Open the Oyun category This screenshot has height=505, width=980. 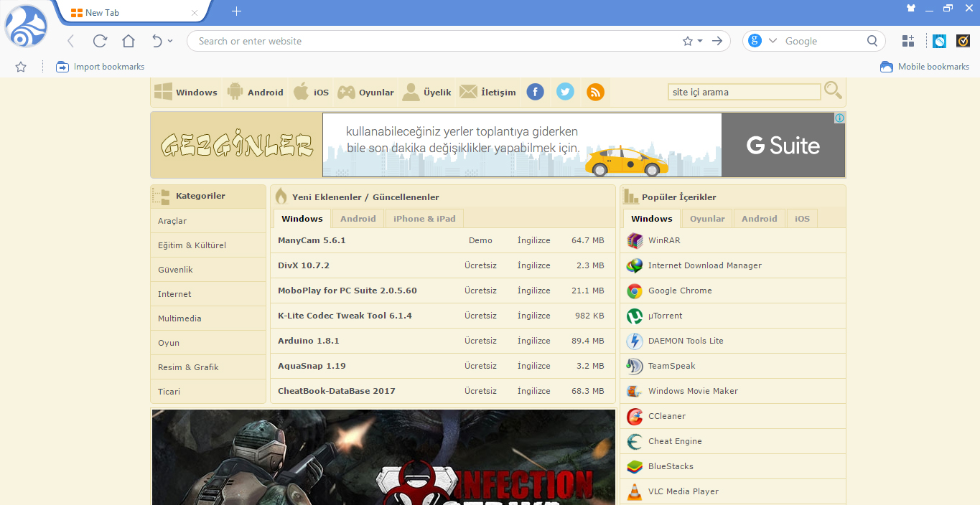208,343
